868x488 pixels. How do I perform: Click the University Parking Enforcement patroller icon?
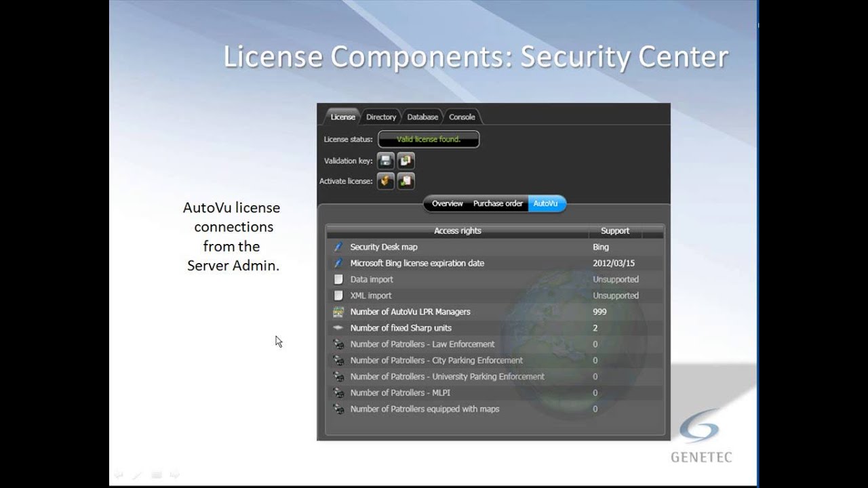(338, 377)
